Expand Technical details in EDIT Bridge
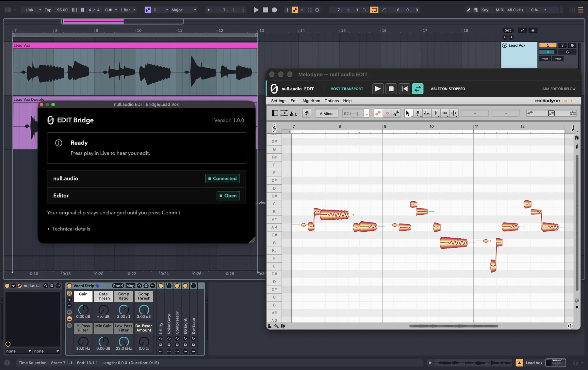Screen dimensions: 588x370 [69, 229]
